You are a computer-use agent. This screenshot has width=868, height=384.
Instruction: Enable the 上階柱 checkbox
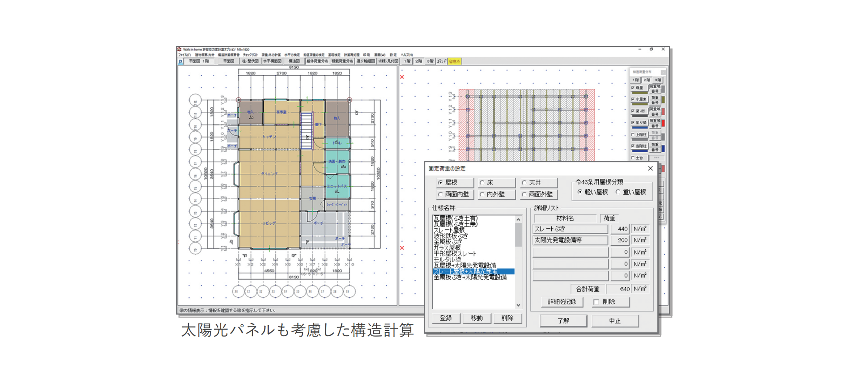coord(632,134)
